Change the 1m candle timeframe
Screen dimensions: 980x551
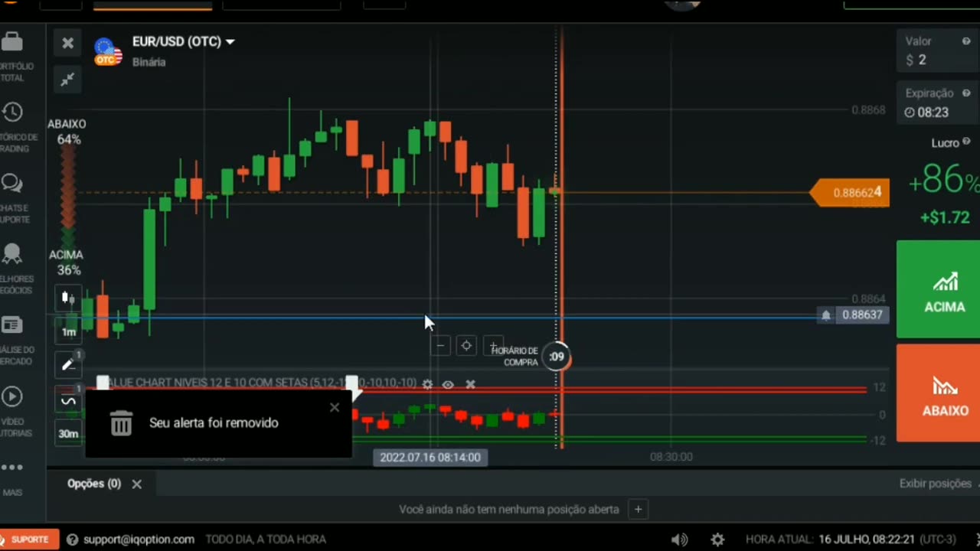pyautogui.click(x=69, y=331)
